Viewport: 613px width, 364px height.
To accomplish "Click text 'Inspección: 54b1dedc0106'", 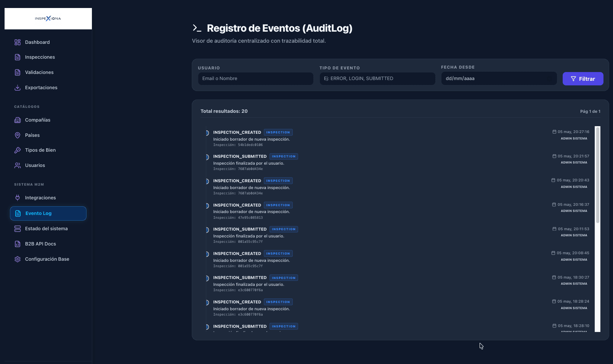I will click(x=238, y=145).
